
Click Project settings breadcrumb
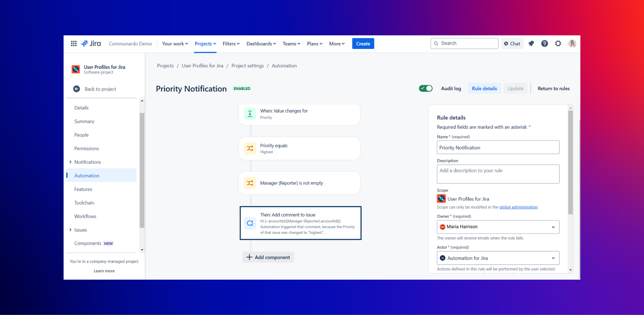click(x=247, y=66)
